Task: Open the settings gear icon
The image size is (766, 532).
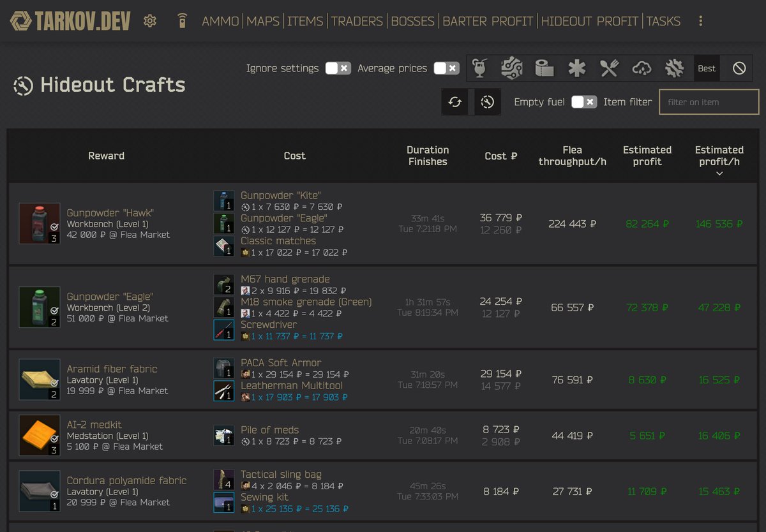Action: click(x=150, y=21)
